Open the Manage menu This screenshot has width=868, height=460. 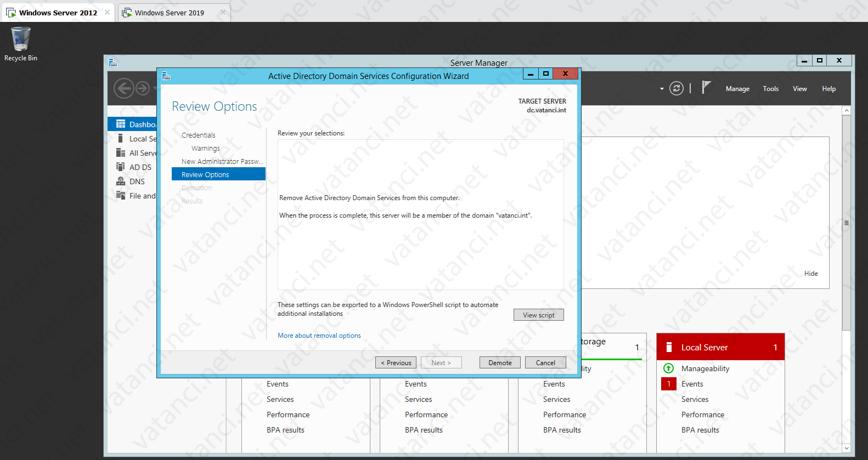pos(737,89)
